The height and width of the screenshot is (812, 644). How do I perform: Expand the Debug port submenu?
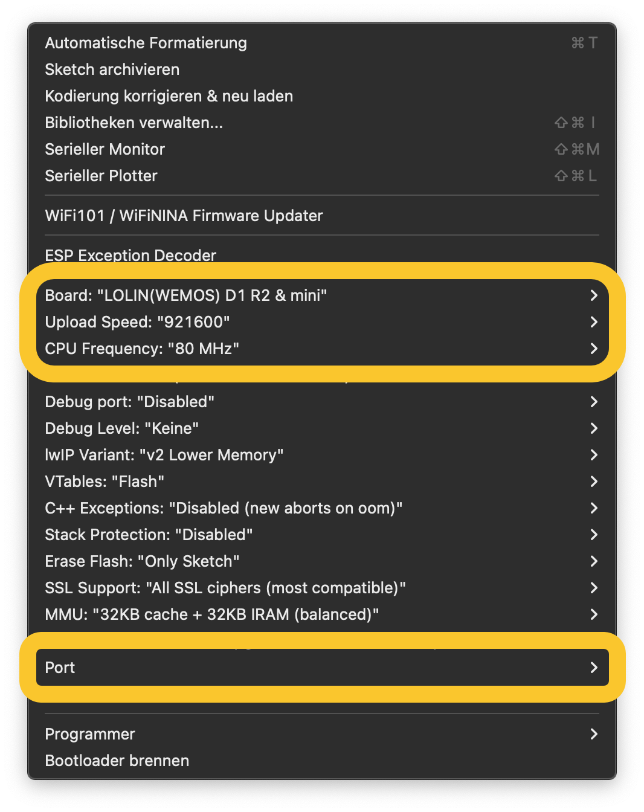[x=129, y=402]
